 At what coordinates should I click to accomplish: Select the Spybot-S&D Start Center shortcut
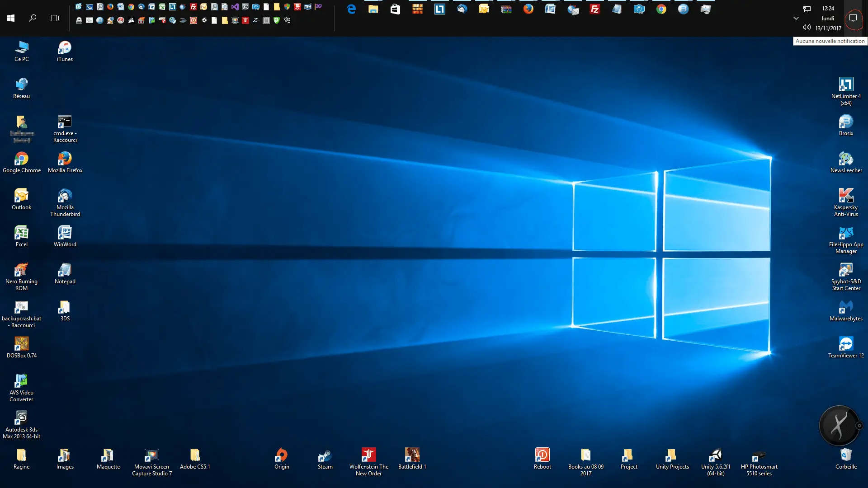coord(846,277)
